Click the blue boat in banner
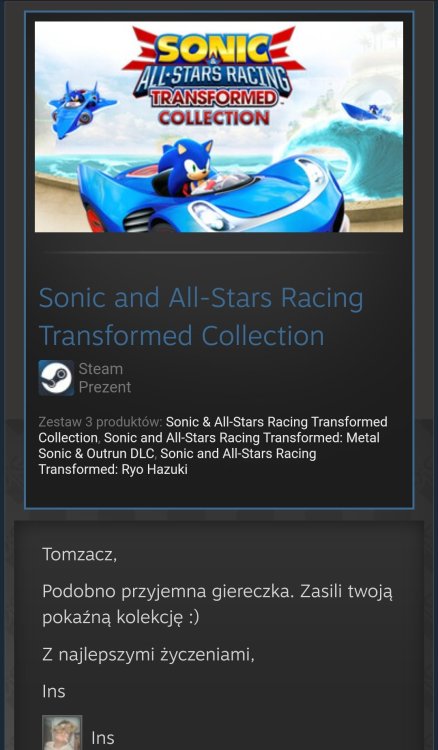Viewport: 438px width, 750px height. pyautogui.click(x=366, y=111)
